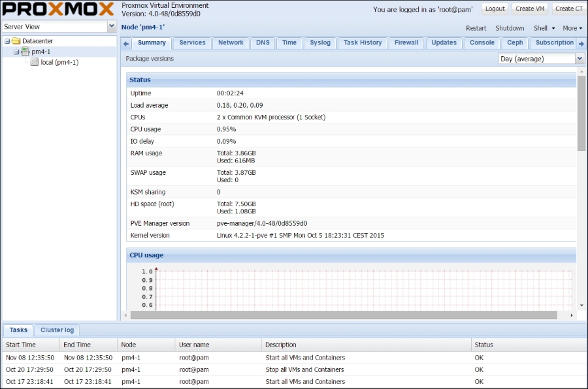Click the Proxmox logo
The height and width of the screenshot is (389, 588).
pyautogui.click(x=58, y=9)
